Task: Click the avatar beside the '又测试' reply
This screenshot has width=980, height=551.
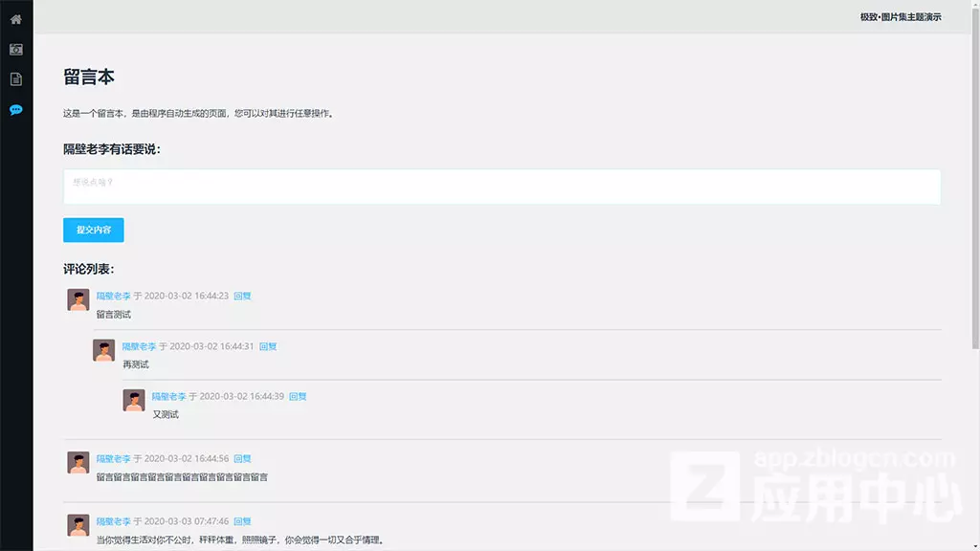Action: coord(134,400)
